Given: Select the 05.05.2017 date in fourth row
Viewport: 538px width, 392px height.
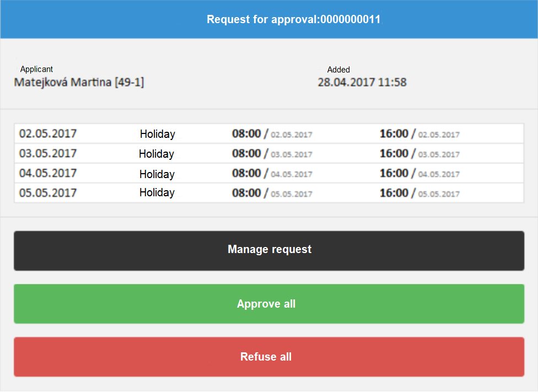Looking at the screenshot, I should pyautogui.click(x=48, y=193).
